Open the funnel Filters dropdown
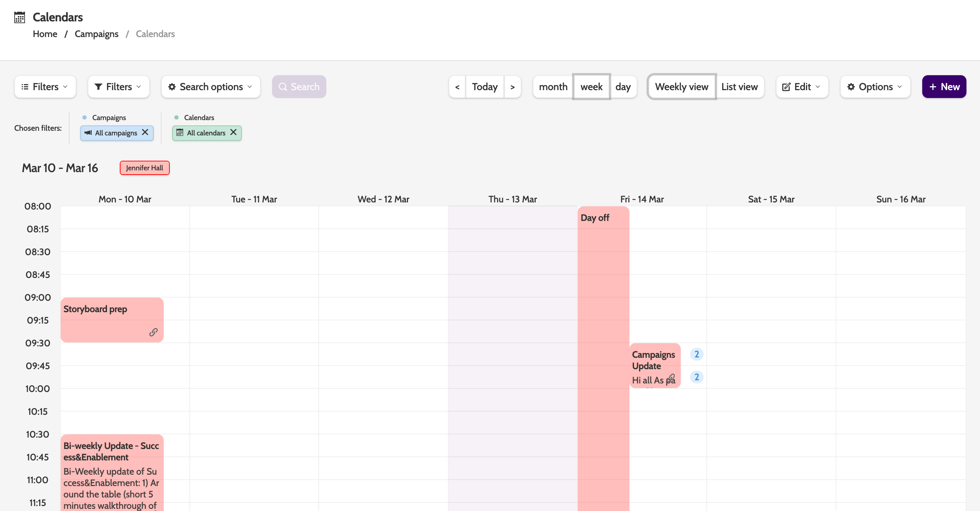Screen dimensions: 980x511 click(118, 87)
